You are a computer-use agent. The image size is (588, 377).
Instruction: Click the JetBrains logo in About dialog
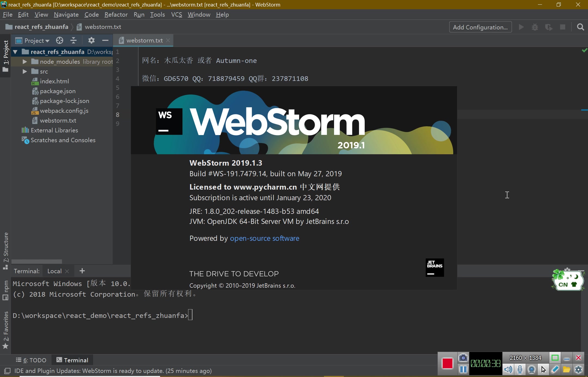[435, 267]
